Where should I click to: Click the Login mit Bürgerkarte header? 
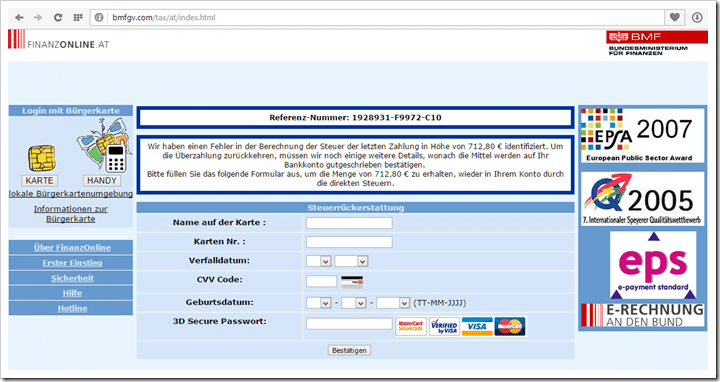tap(71, 111)
